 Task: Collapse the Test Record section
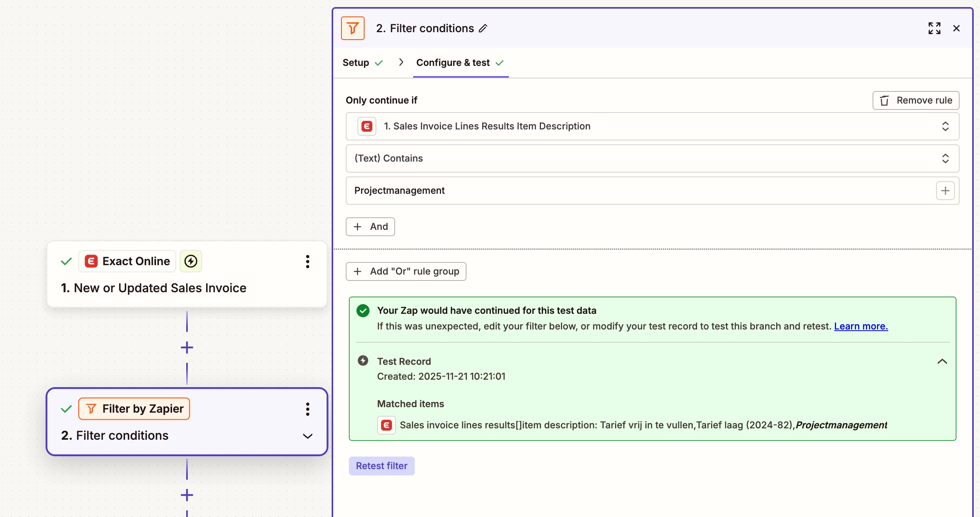click(x=942, y=361)
